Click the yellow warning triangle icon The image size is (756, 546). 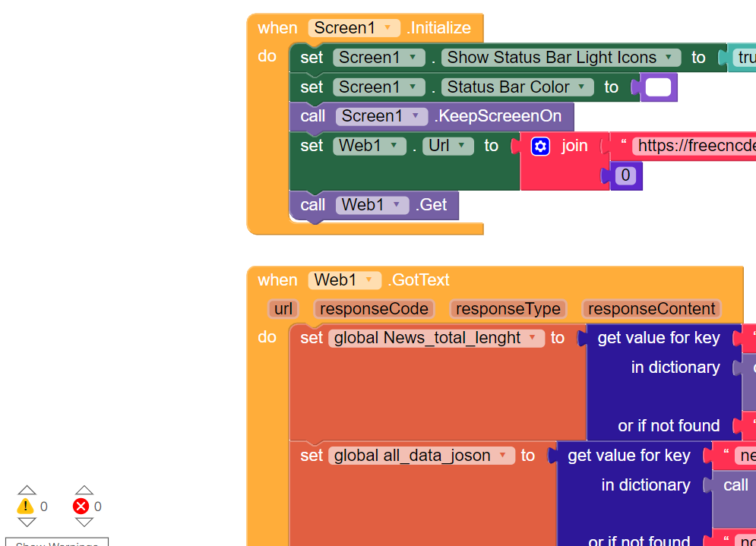25,506
